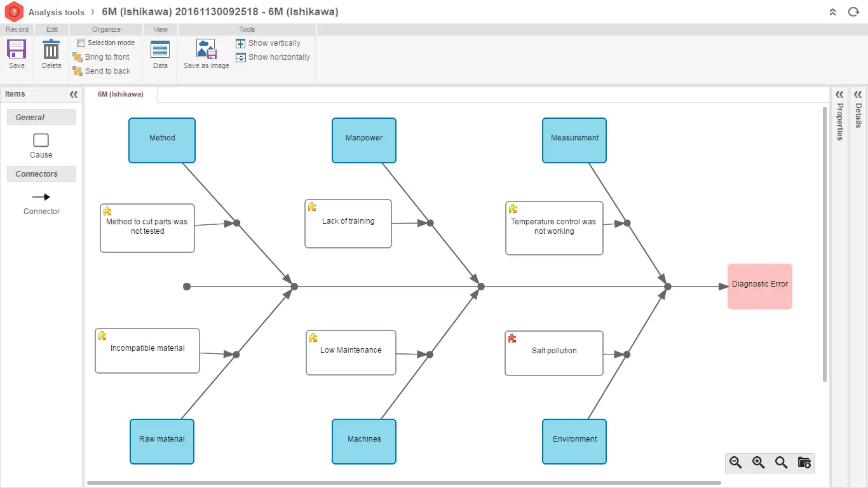This screenshot has height=488, width=868.
Task: Select the Measurement category box
Action: 574,140
